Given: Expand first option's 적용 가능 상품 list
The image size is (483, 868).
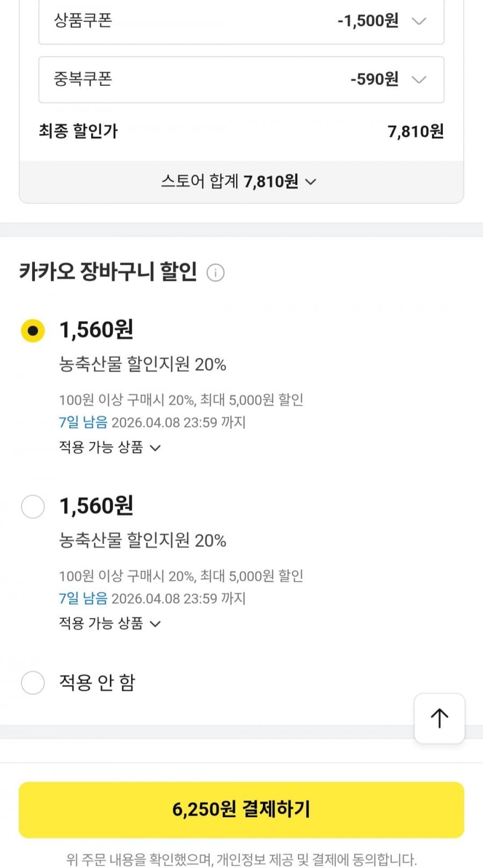Looking at the screenshot, I should click(101, 447).
